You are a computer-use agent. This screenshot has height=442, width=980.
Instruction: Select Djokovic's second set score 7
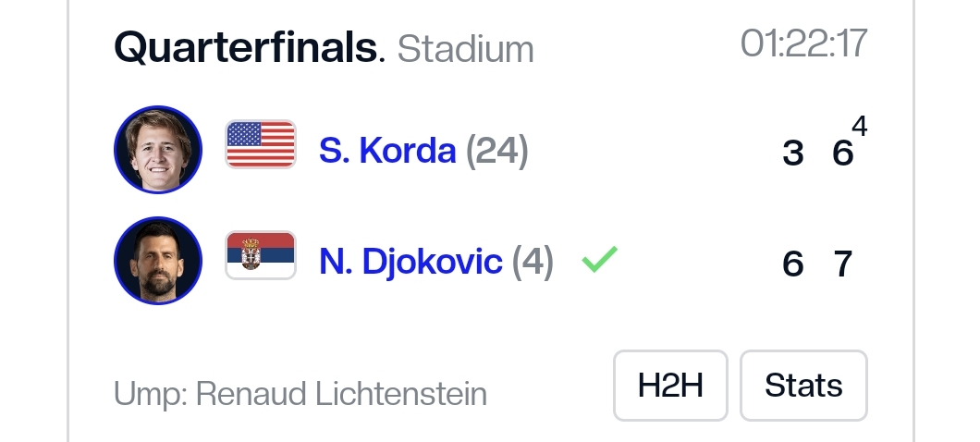click(842, 264)
